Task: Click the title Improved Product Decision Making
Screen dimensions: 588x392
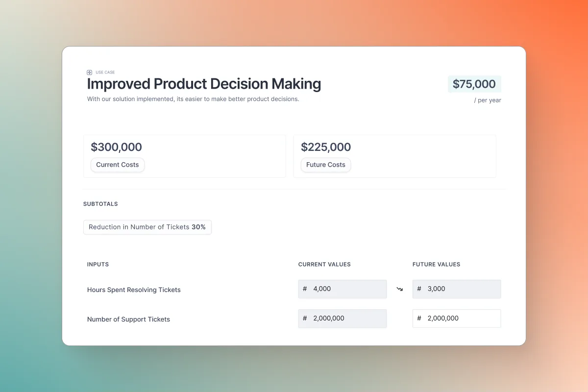Action: (204, 84)
